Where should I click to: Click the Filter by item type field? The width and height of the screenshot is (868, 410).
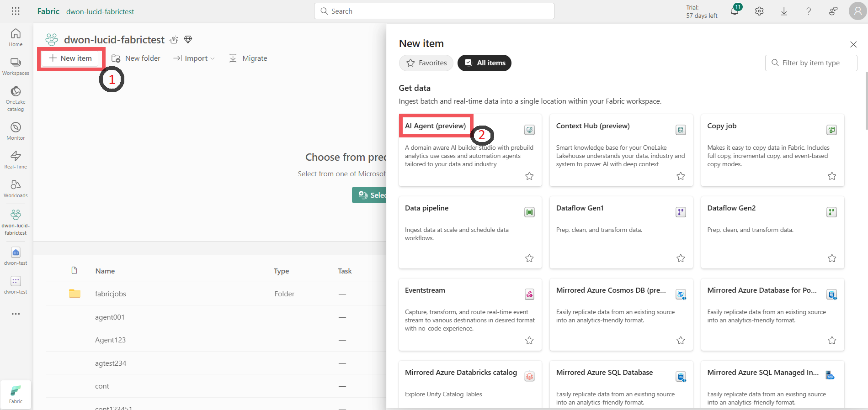pos(811,63)
